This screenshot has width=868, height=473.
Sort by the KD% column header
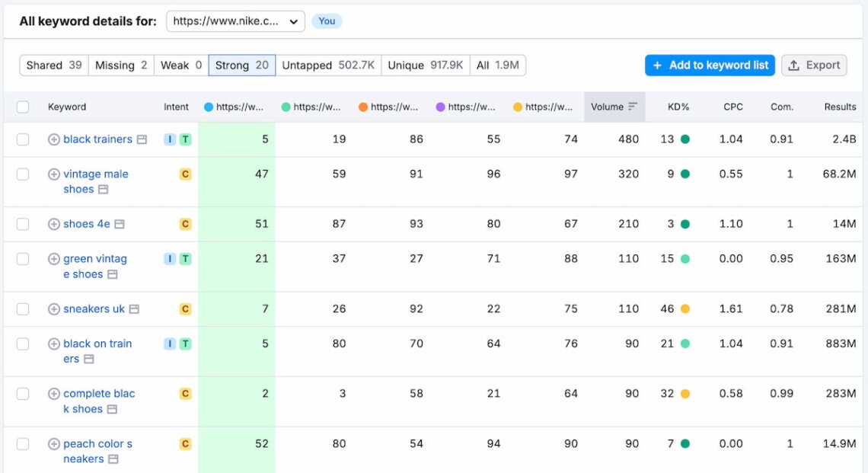[678, 107]
